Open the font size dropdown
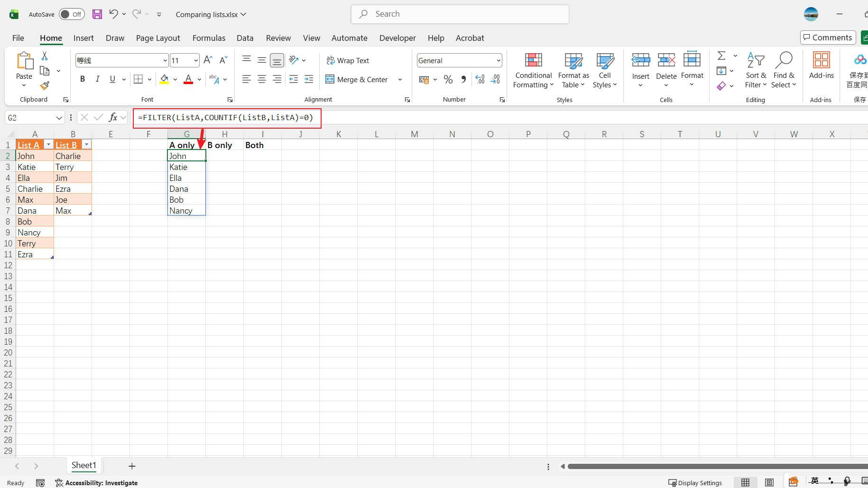The width and height of the screenshot is (868, 488). click(196, 60)
